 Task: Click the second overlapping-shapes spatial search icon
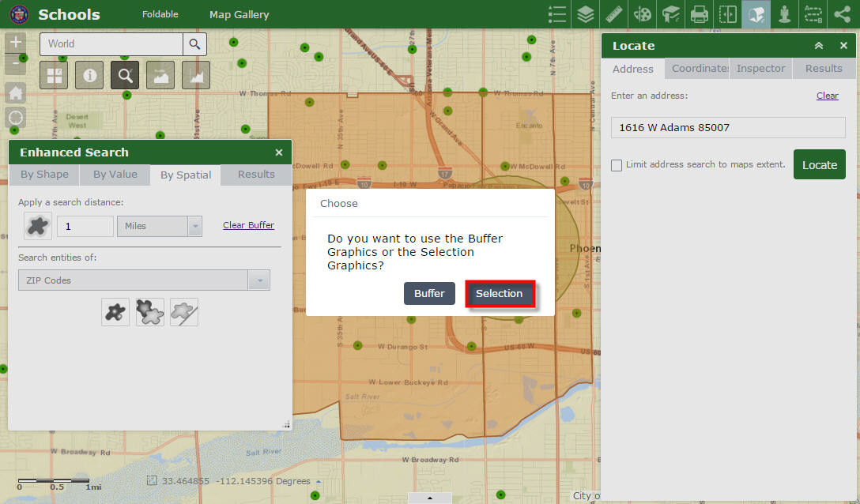coord(149,312)
